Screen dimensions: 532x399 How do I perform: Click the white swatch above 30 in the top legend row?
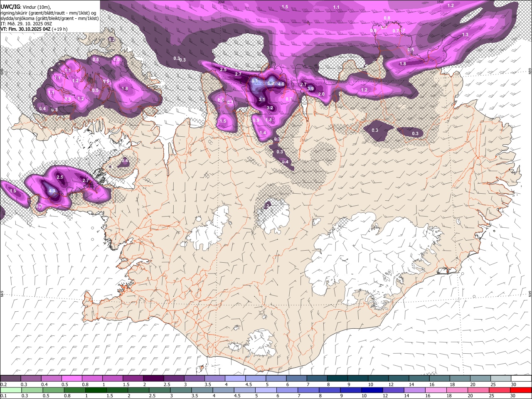[521, 378]
